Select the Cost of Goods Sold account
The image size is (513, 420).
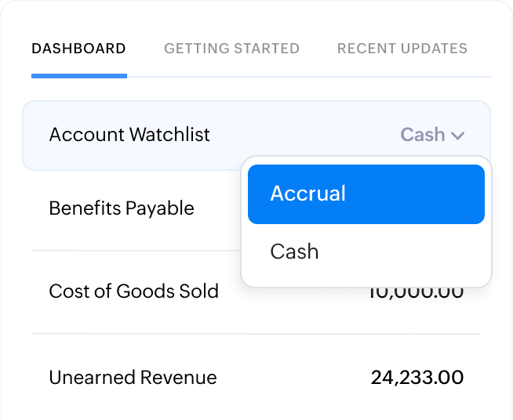[133, 292]
